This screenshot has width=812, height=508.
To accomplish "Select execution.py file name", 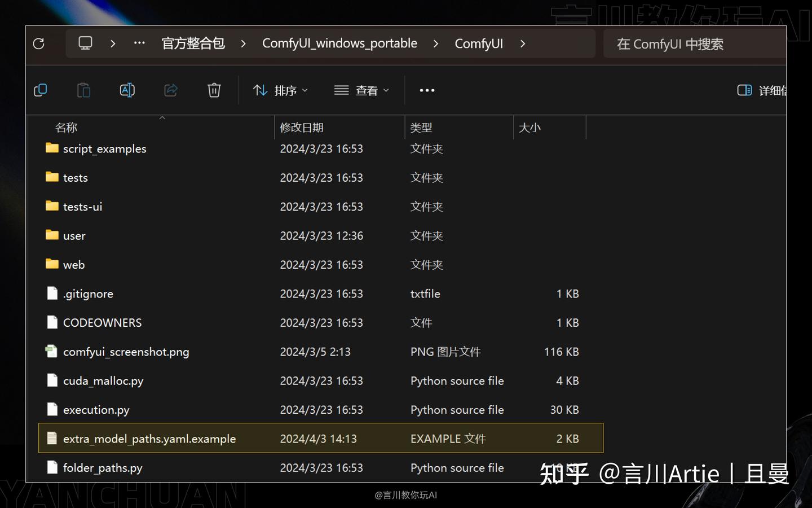I will click(96, 410).
